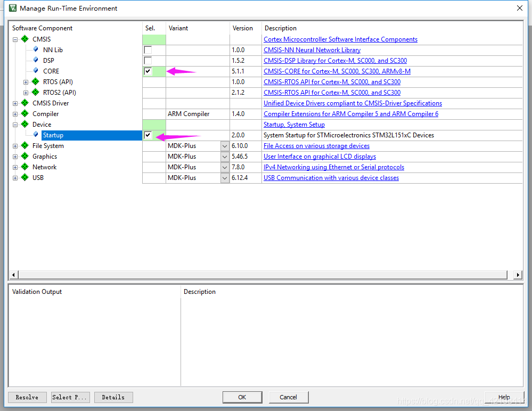This screenshot has width=532, height=411.
Task: Click the Network diamond icon
Action: [x=25, y=167]
